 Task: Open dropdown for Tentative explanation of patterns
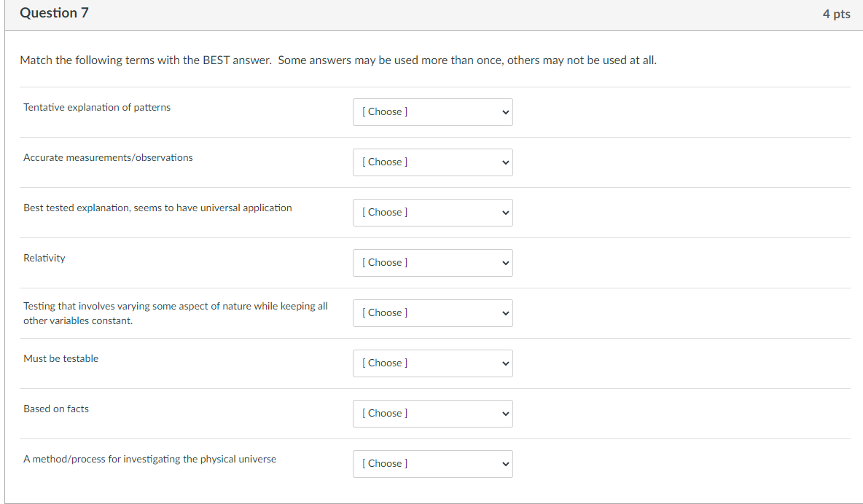tap(433, 112)
